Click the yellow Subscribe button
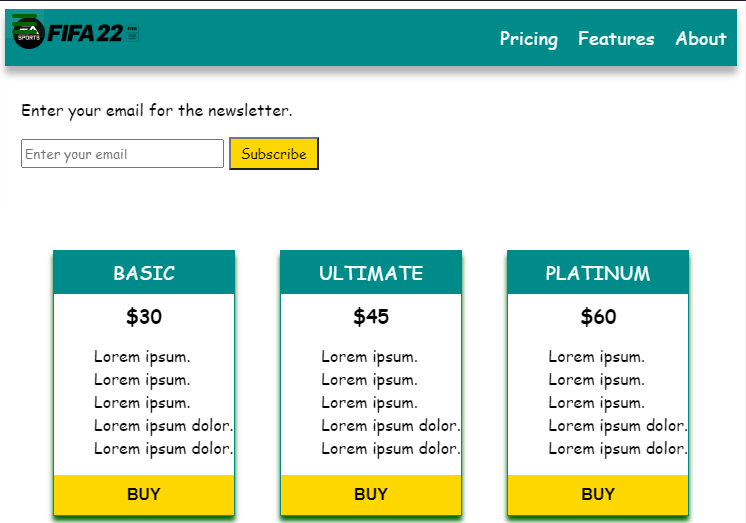This screenshot has height=523, width=746. (274, 154)
